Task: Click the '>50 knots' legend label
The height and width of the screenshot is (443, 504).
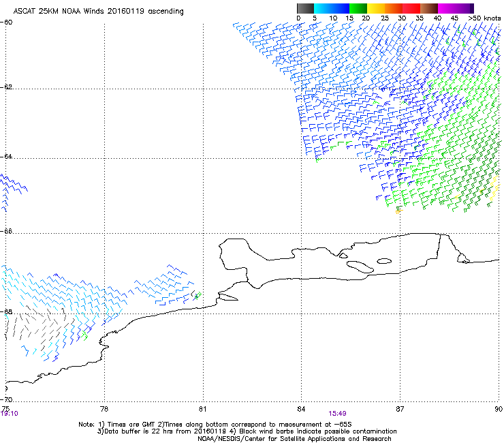Action: [x=484, y=18]
